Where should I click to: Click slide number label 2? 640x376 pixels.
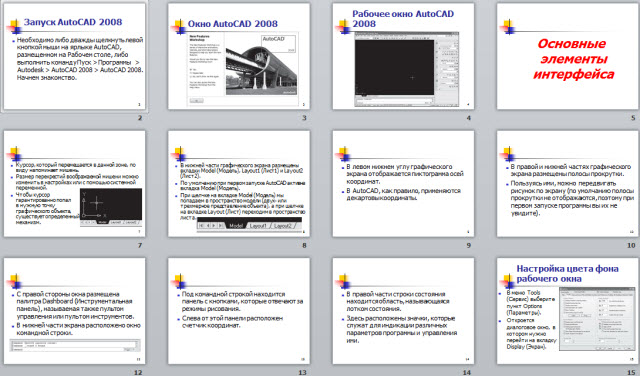140,118
